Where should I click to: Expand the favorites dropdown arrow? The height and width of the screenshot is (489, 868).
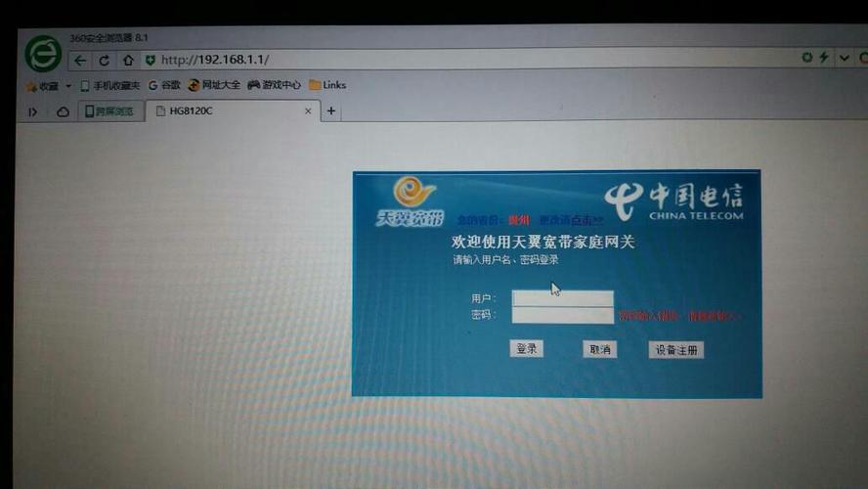click(x=68, y=86)
